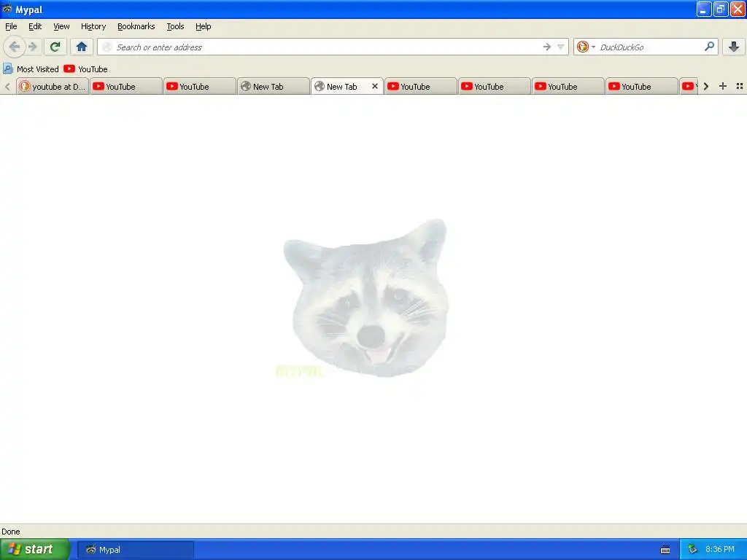
Task: Switch to the inactive New Tab tab
Action: [x=274, y=86]
